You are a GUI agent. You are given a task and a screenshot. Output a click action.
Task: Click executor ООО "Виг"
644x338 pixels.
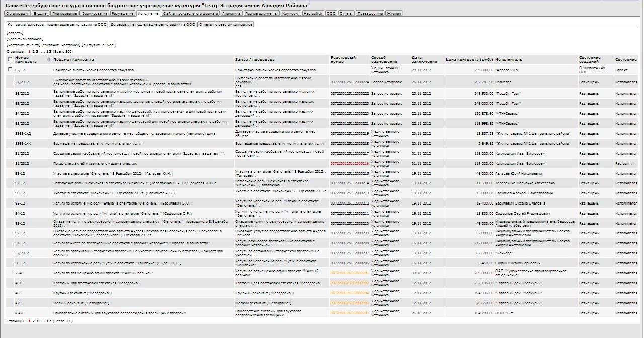point(505,313)
